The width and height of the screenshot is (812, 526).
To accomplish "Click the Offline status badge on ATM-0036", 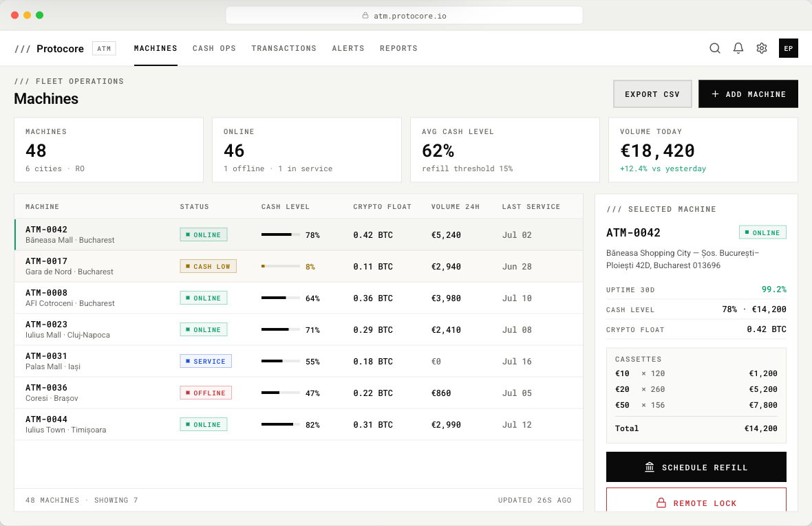I will (x=206, y=393).
